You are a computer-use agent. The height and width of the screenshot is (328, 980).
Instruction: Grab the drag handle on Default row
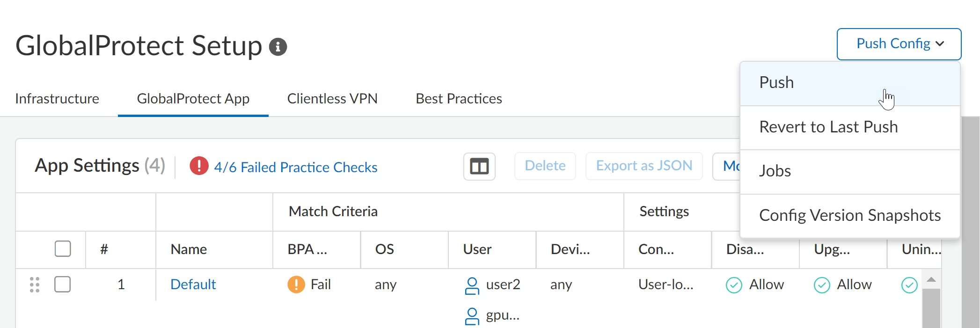tap(35, 284)
